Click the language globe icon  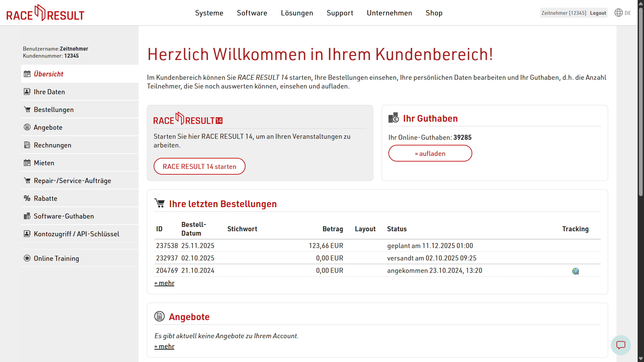point(618,13)
